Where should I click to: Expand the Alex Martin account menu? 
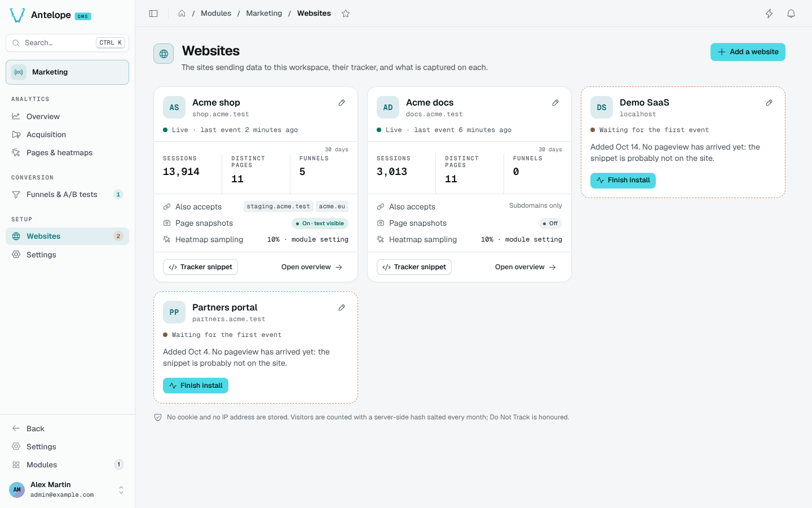[67, 489]
